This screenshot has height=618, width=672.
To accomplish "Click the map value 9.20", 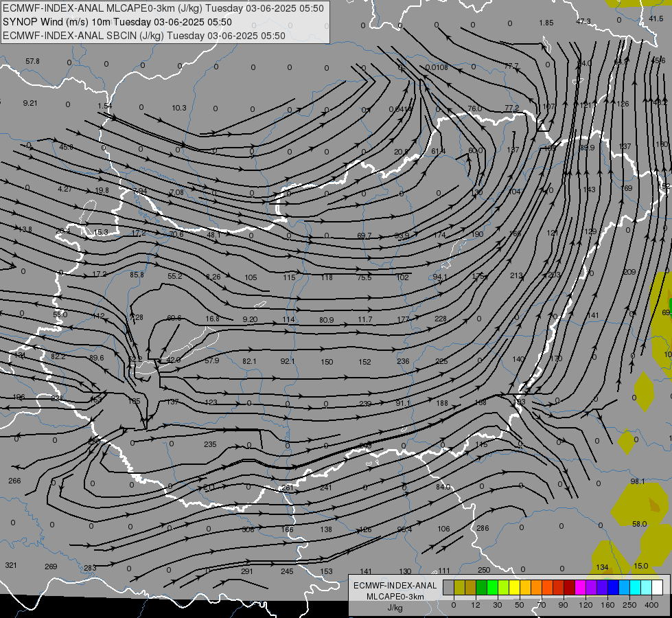I will point(250,319).
